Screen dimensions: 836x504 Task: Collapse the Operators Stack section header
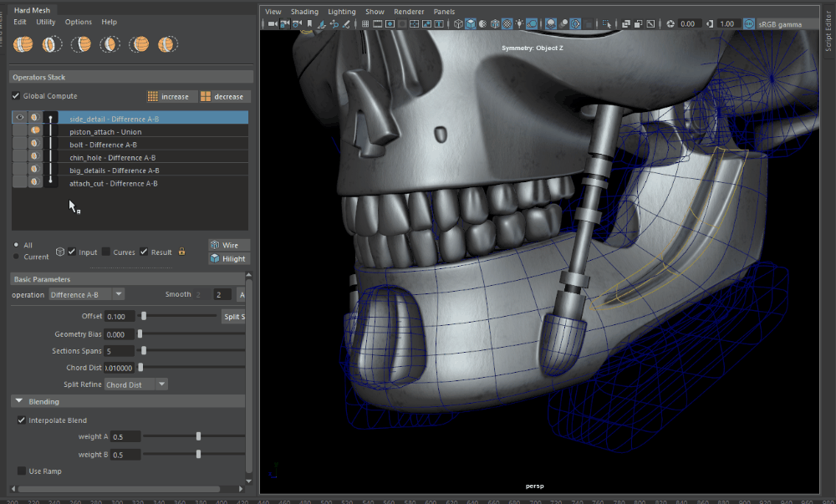131,77
